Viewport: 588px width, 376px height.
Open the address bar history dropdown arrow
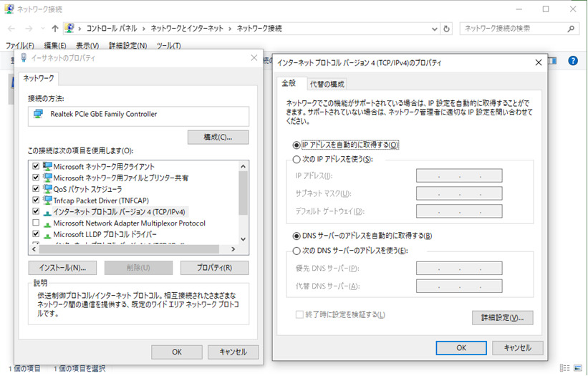point(434,29)
